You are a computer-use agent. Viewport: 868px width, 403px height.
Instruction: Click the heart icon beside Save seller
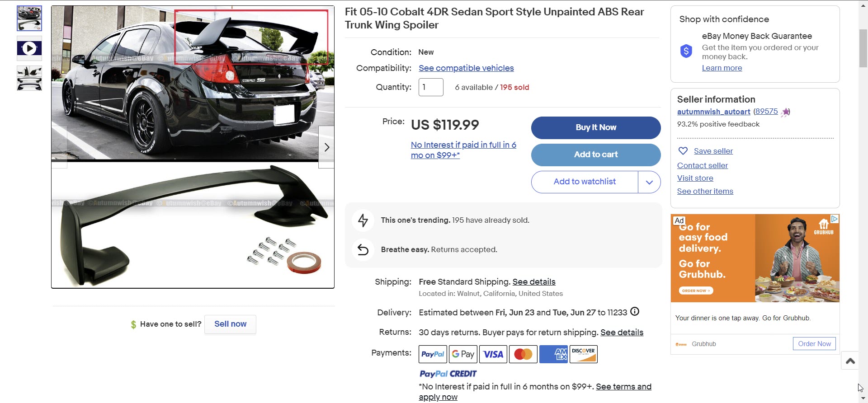coord(683,151)
